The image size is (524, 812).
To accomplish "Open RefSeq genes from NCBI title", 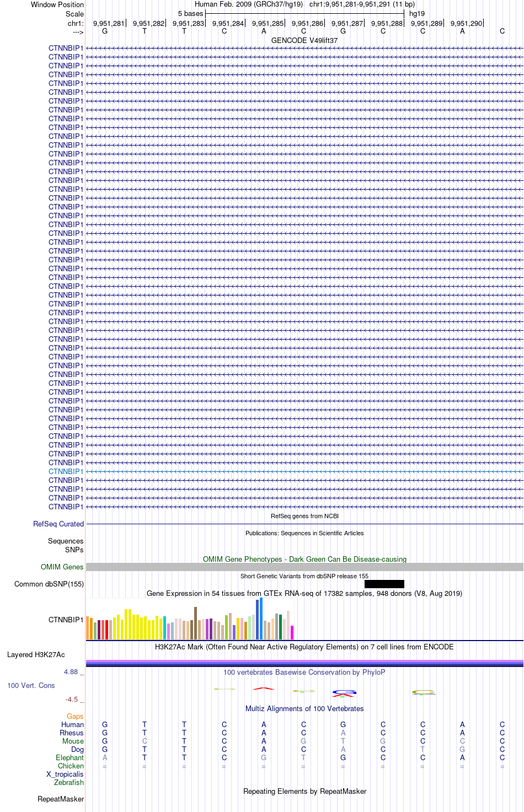I will coord(304,517).
